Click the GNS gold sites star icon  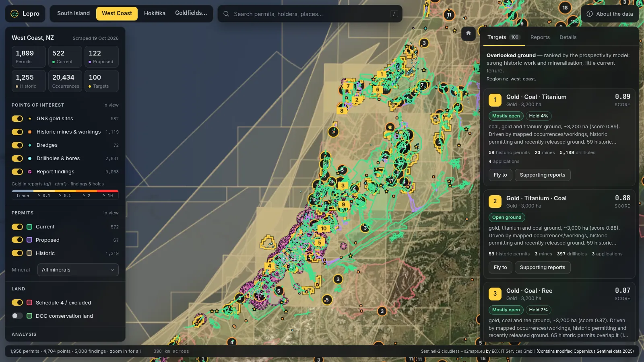pyautogui.click(x=30, y=119)
